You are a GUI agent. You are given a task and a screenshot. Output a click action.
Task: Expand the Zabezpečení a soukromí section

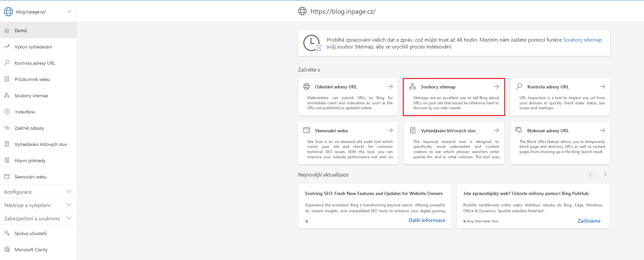tap(69, 218)
